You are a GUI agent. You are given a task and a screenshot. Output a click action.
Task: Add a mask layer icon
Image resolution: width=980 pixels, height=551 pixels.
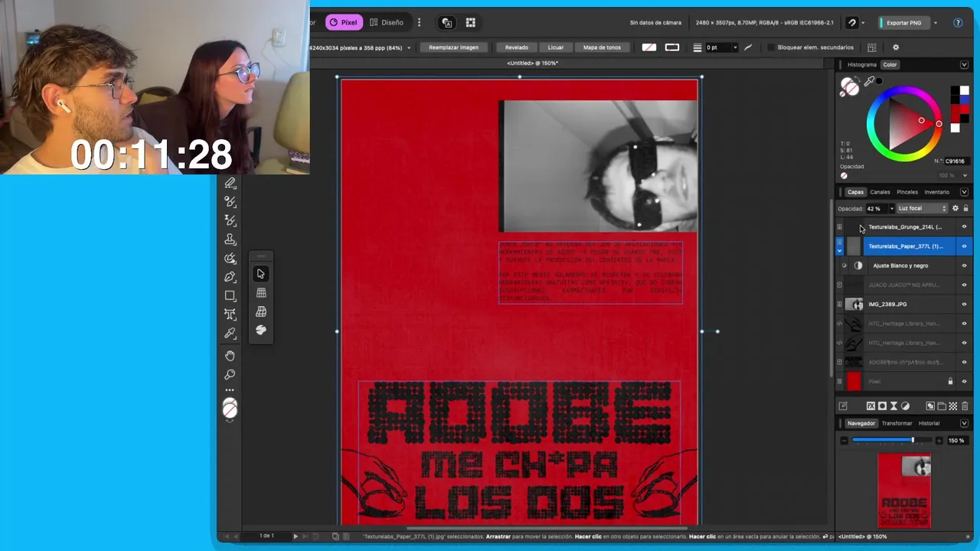(882, 406)
